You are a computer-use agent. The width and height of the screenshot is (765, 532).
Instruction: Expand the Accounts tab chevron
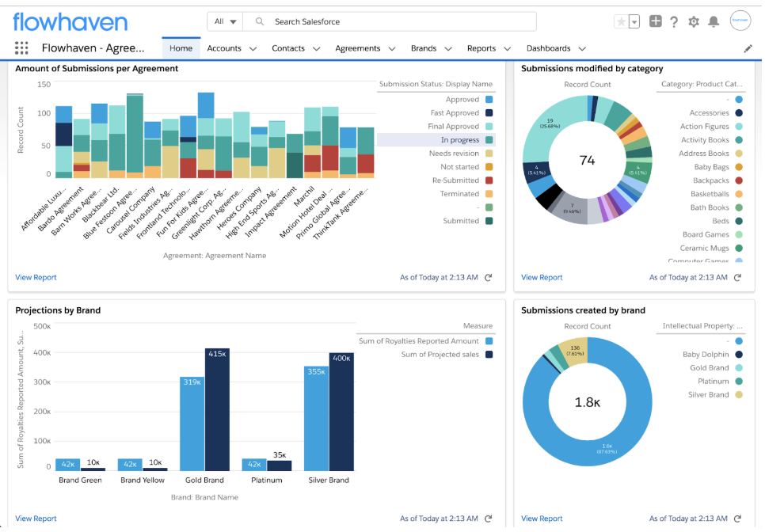tap(253, 49)
